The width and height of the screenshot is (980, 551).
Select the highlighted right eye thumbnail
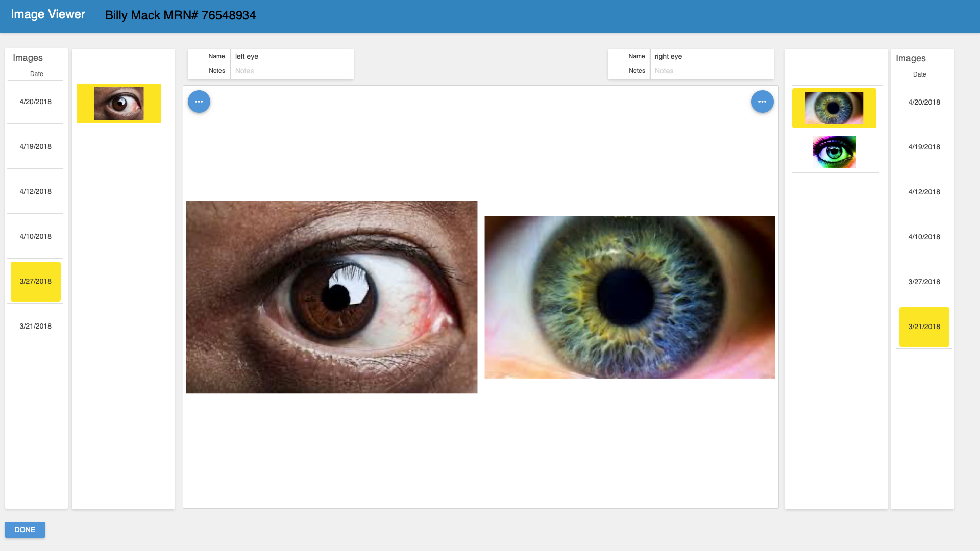pyautogui.click(x=834, y=108)
